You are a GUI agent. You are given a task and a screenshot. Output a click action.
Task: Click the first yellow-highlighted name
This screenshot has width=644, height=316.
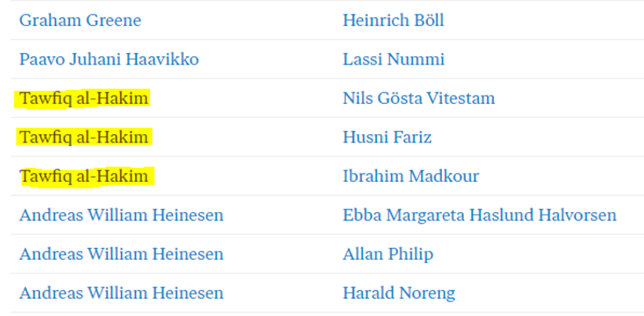click(84, 98)
